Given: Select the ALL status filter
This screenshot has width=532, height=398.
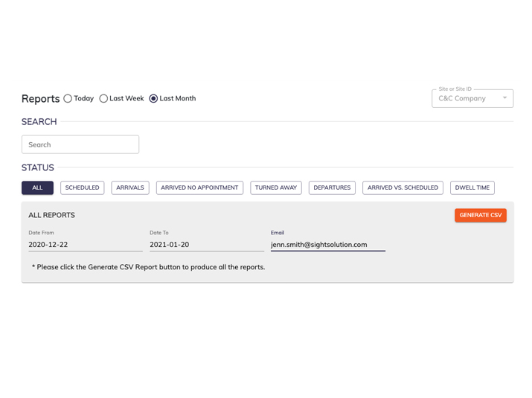Looking at the screenshot, I should [37, 187].
